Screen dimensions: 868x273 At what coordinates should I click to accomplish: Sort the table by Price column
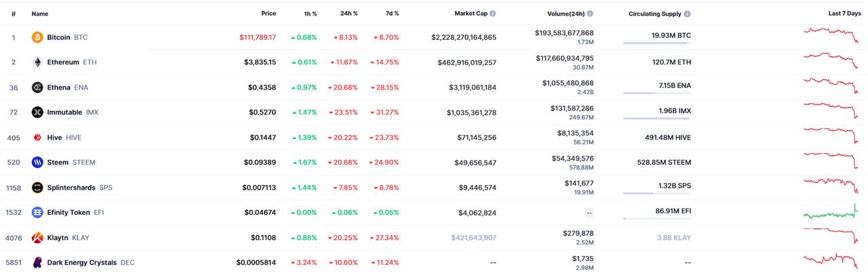tap(269, 14)
